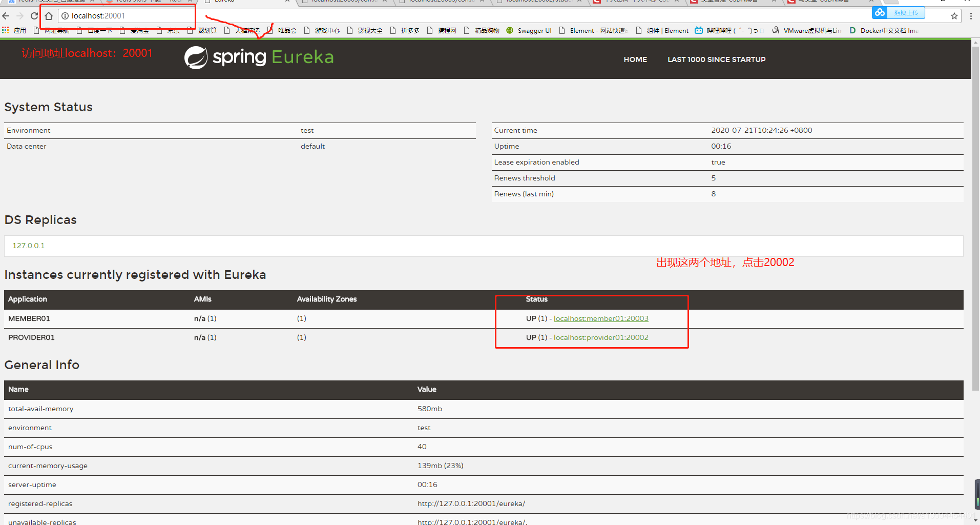Click the Application column header
Viewport: 980px width, 525px height.
pos(28,299)
